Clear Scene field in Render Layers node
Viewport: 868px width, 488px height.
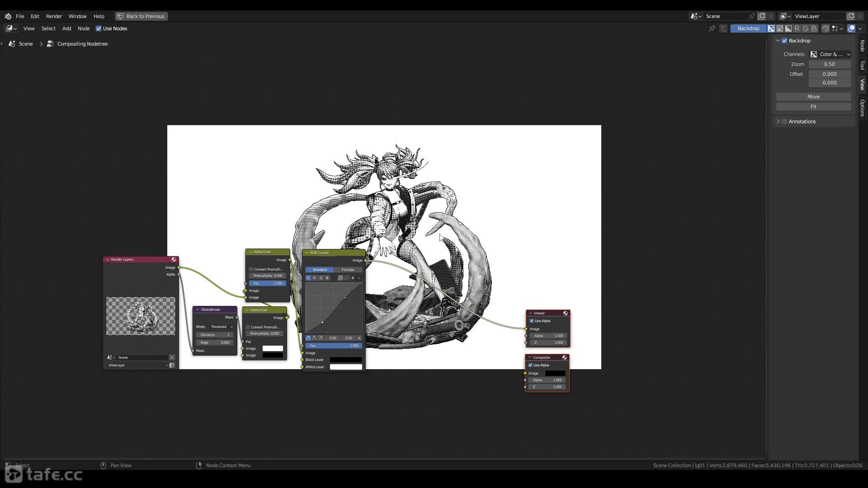172,357
